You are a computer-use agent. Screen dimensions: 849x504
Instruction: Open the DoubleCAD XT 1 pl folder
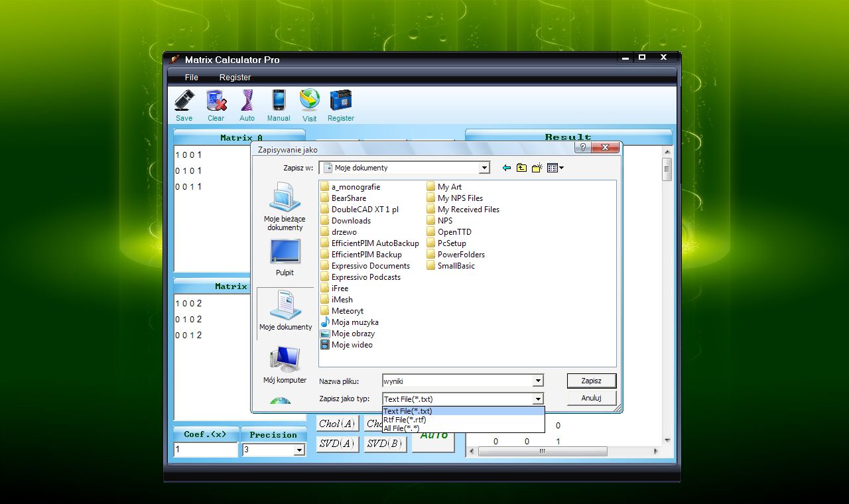[x=359, y=210]
